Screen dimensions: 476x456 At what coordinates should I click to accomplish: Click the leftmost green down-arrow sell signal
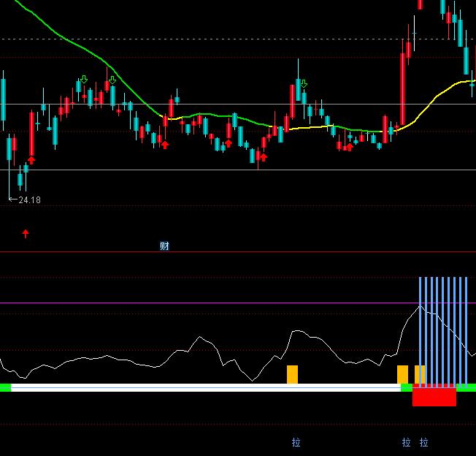[x=84, y=79]
